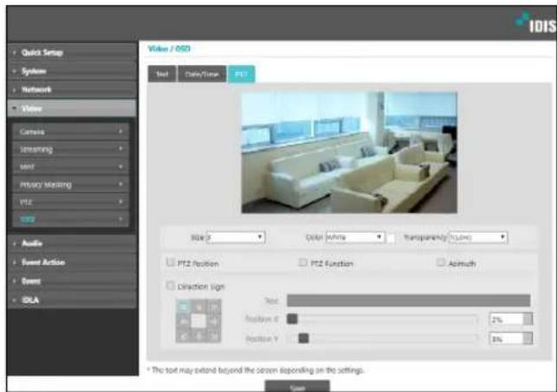Select the highlighted PTZ tab
557x392 pixels.
(241, 74)
